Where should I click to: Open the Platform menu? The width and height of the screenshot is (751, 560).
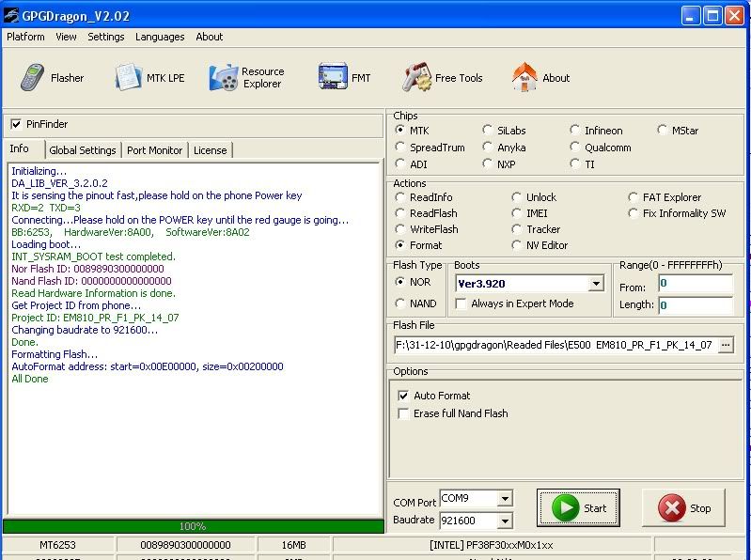[x=25, y=37]
